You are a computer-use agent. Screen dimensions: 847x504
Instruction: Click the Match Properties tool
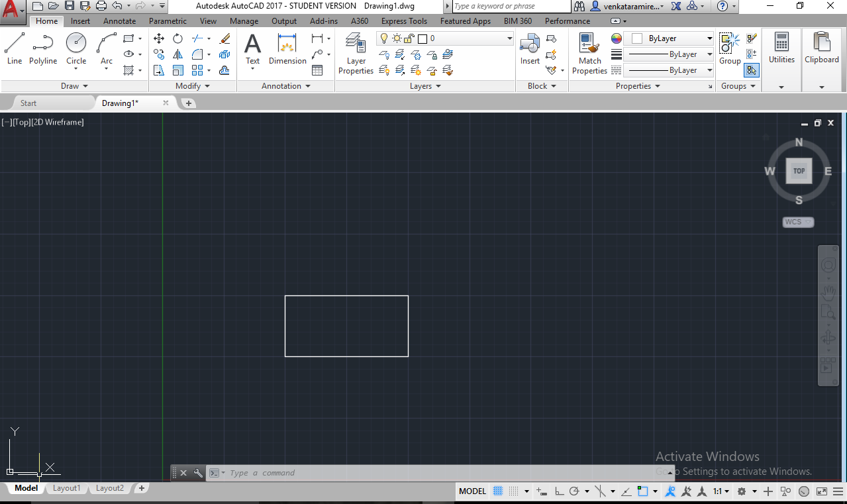click(589, 53)
